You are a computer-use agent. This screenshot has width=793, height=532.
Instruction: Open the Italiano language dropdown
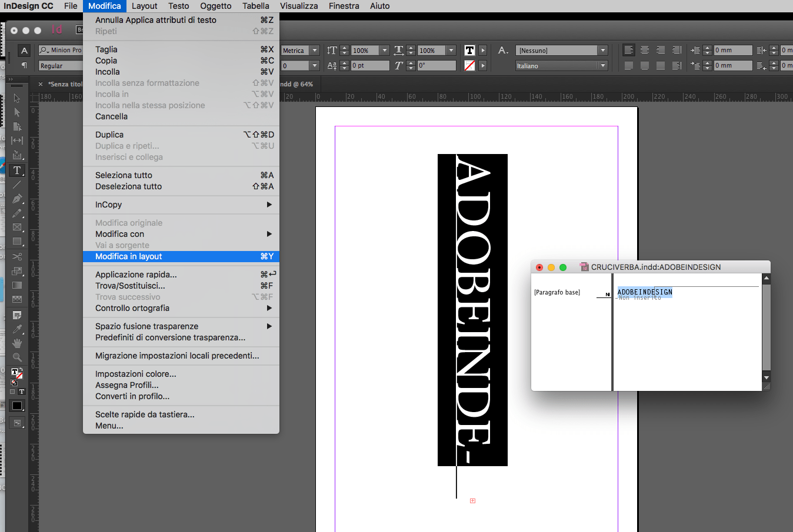point(602,66)
